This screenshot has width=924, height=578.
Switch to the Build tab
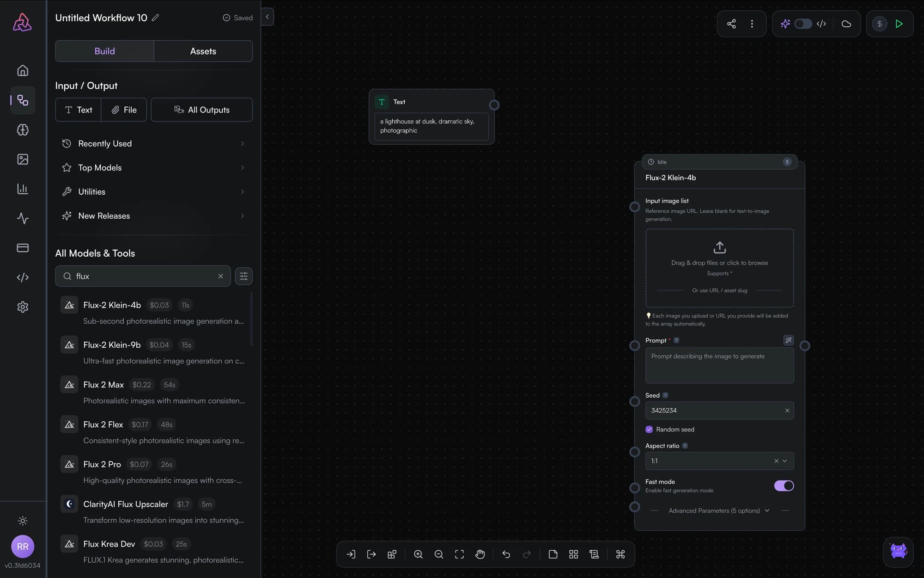(104, 51)
